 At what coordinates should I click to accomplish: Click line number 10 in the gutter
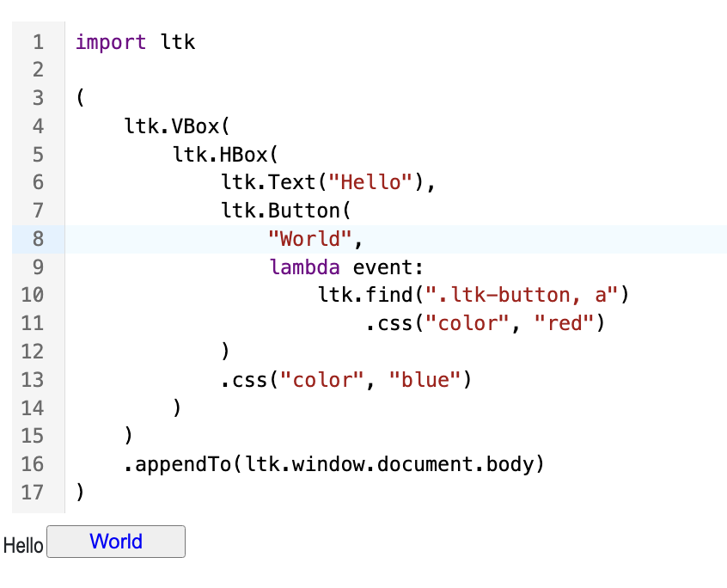point(33,295)
